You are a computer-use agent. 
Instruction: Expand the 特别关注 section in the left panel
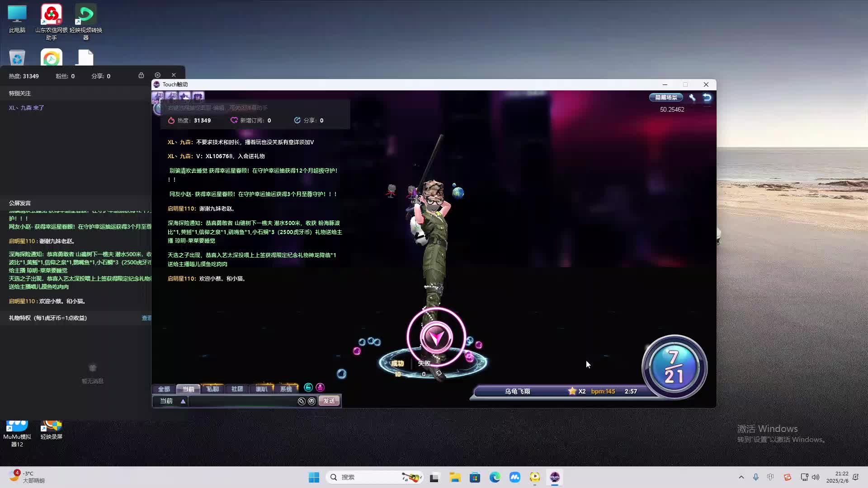pyautogui.click(x=20, y=93)
